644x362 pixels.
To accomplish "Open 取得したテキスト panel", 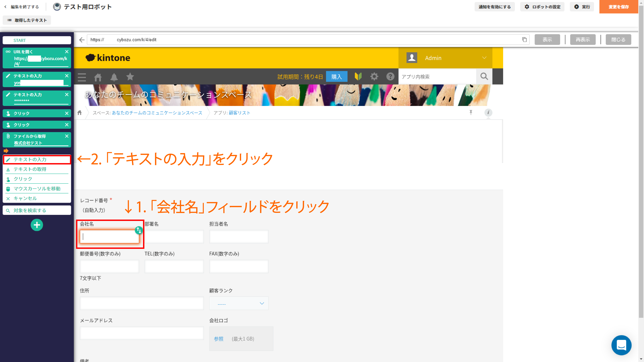I will pos(27,20).
